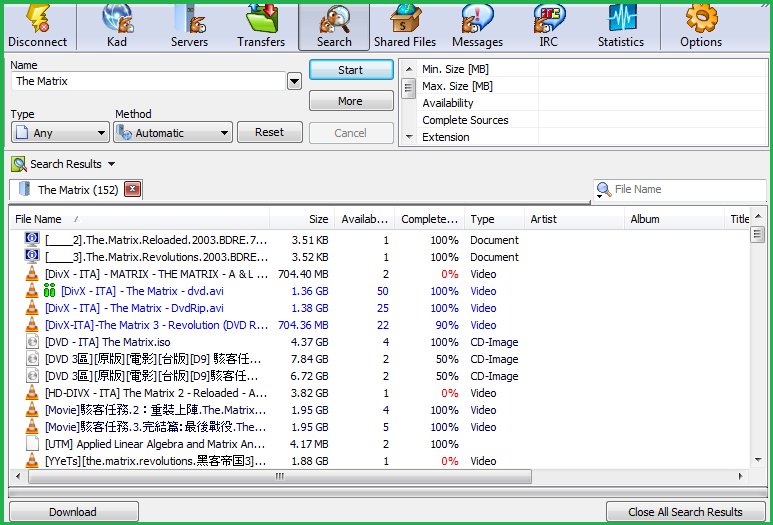The image size is (773, 525).
Task: Click the server icon on The Matrix tab
Action: 25,189
